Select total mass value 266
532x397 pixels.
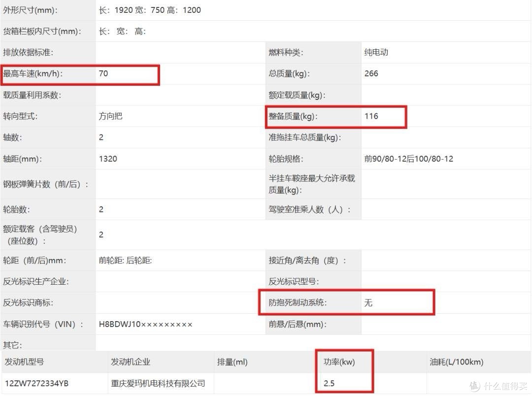[x=371, y=73]
